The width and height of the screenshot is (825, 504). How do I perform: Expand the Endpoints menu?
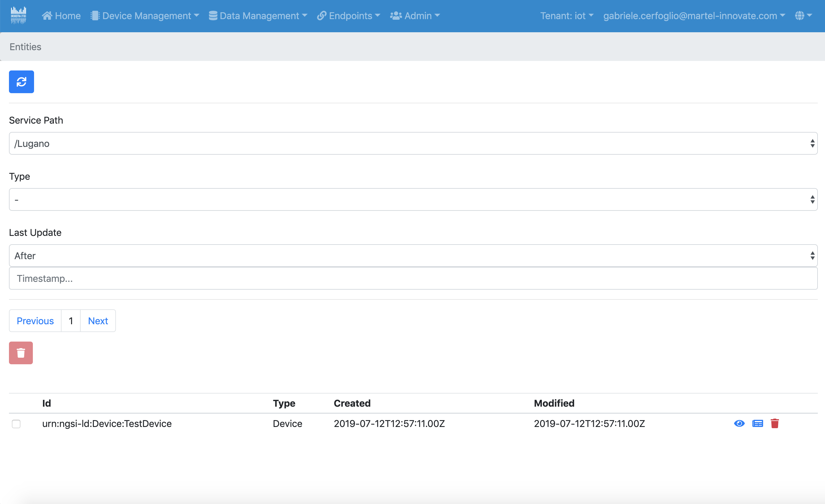pyautogui.click(x=349, y=16)
